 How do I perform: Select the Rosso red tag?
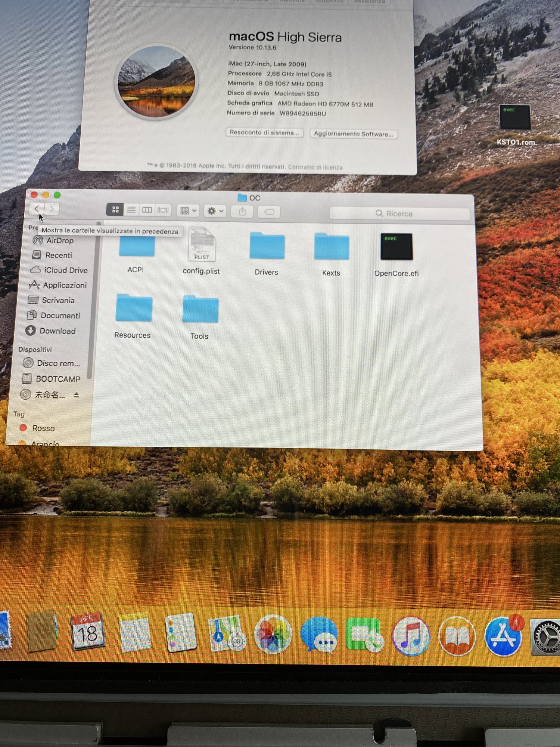[x=37, y=428]
